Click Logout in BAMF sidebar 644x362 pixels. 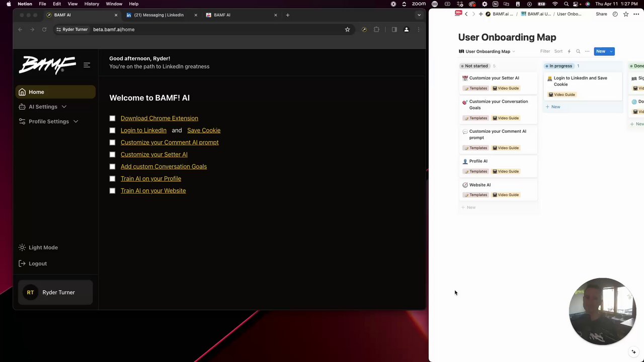tap(33, 263)
